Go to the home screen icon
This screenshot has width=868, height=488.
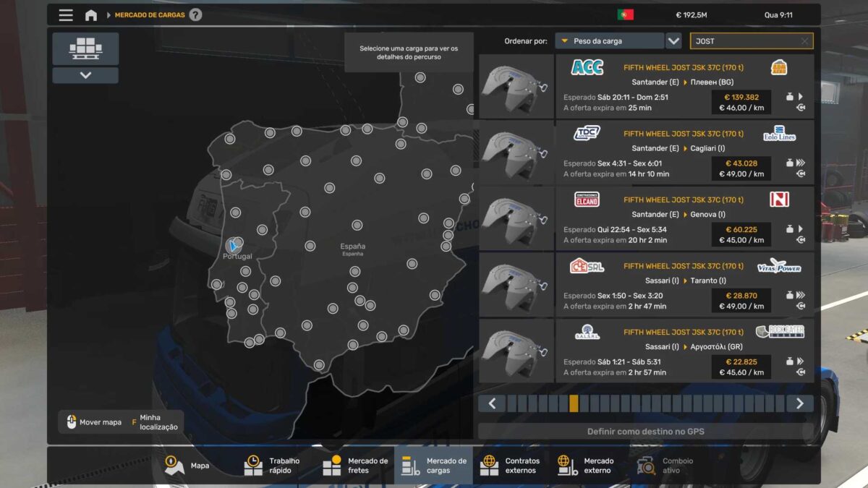click(x=91, y=15)
